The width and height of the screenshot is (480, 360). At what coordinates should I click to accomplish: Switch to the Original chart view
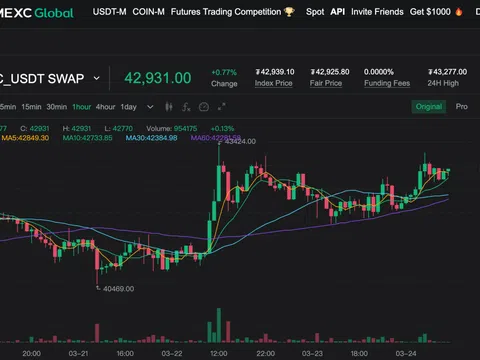tap(429, 107)
